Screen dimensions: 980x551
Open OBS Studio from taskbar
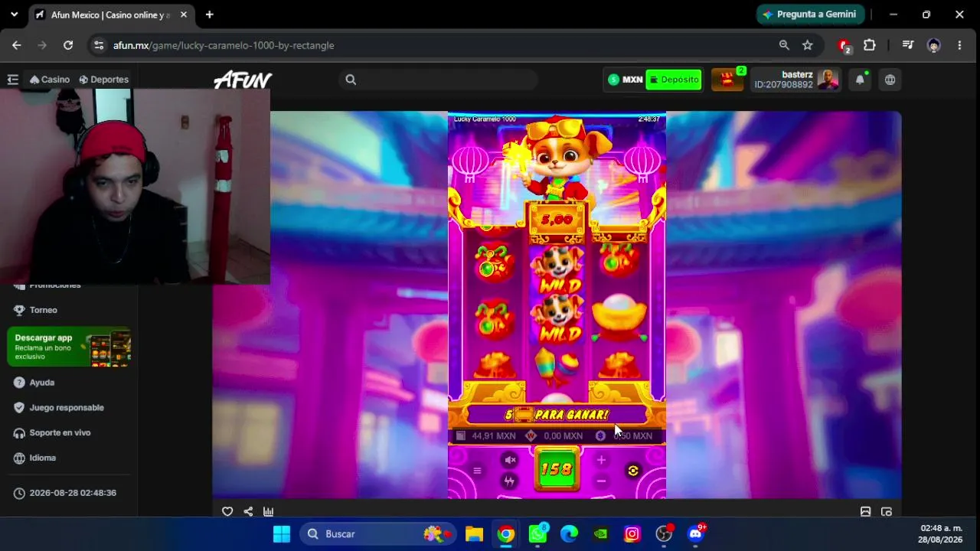coord(664,534)
